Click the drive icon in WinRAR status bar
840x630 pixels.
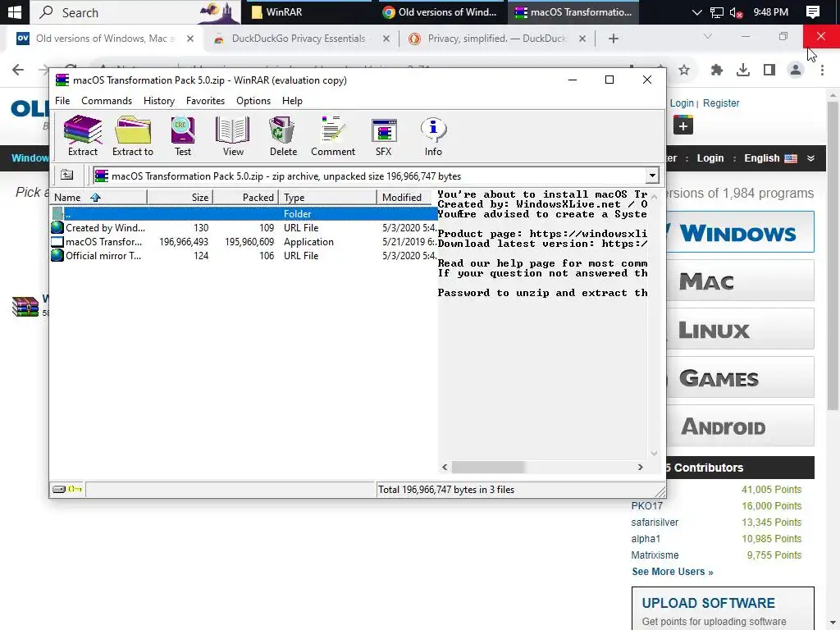point(59,489)
